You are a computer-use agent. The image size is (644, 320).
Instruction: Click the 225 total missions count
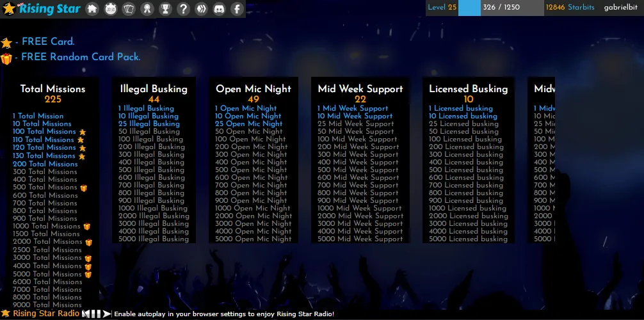[x=53, y=99]
